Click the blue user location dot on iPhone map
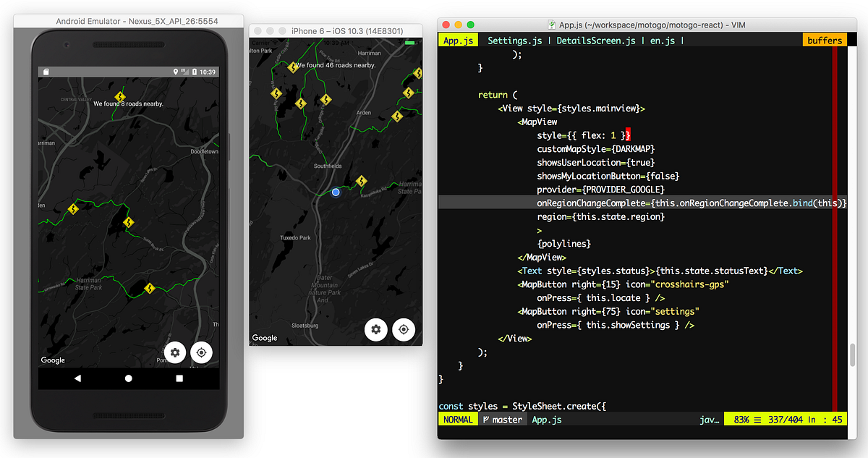This screenshot has width=868, height=458. pyautogui.click(x=335, y=192)
